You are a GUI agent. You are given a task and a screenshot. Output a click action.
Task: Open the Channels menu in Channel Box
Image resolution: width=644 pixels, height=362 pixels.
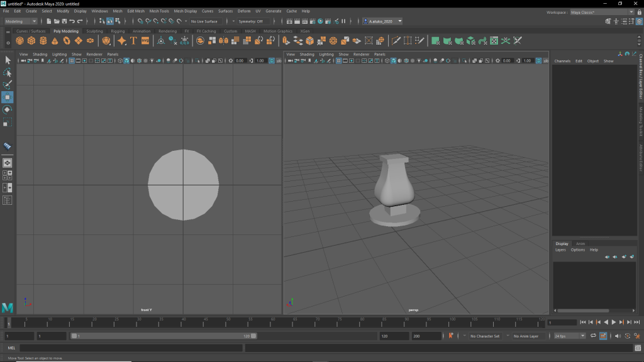[562, 61]
